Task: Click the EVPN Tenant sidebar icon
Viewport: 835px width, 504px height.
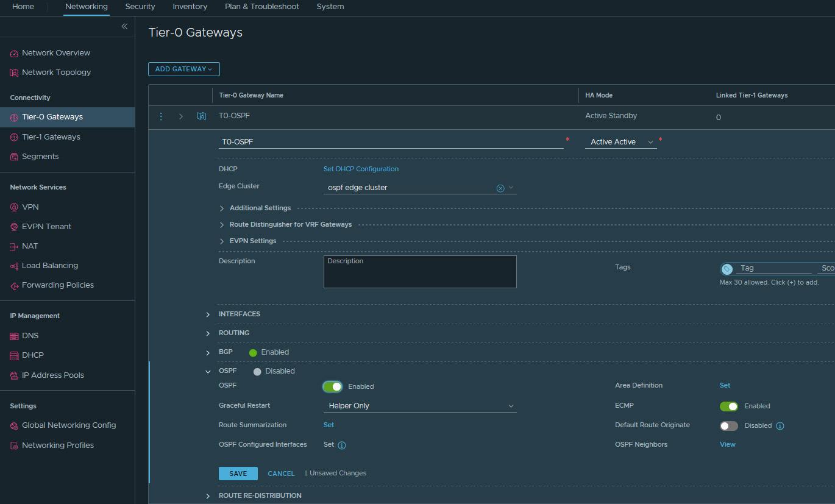Action: coord(14,227)
